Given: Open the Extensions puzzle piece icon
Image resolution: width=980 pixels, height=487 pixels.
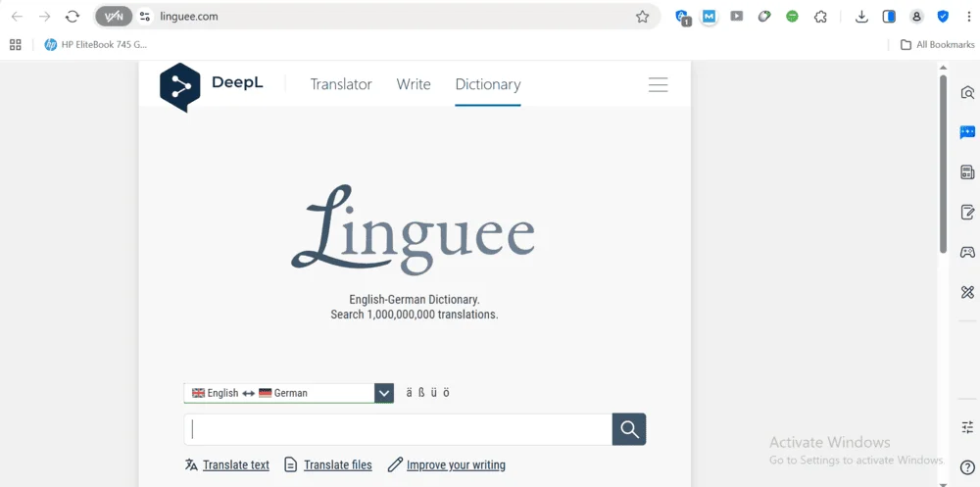Looking at the screenshot, I should pyautogui.click(x=820, y=17).
